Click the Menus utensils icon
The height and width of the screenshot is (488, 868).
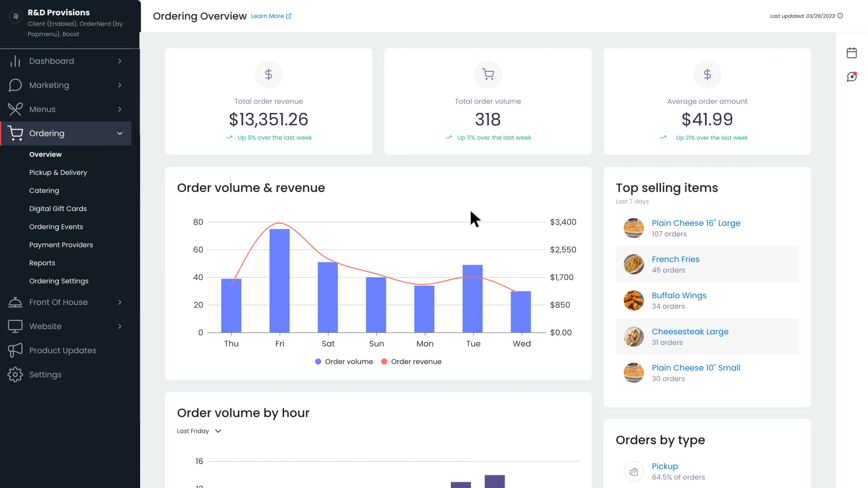click(15, 109)
